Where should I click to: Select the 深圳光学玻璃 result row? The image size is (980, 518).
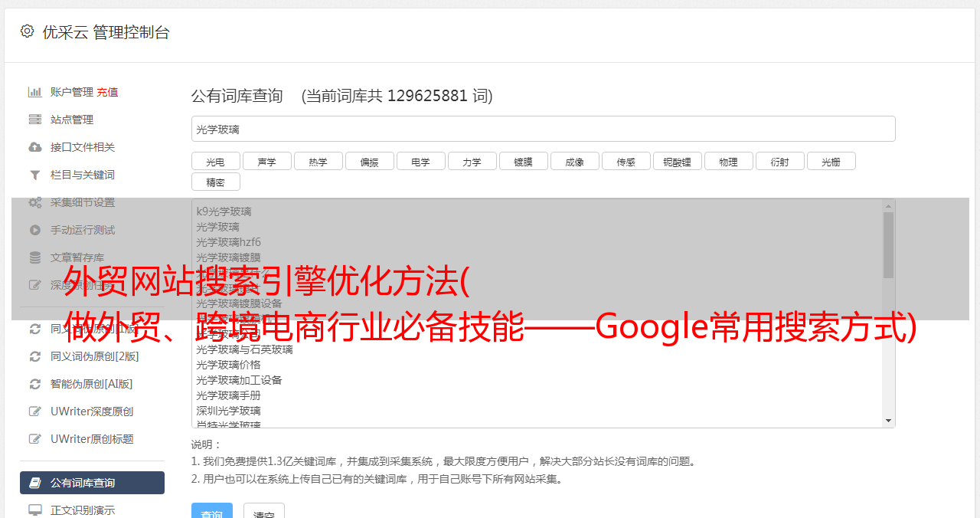(x=537, y=411)
